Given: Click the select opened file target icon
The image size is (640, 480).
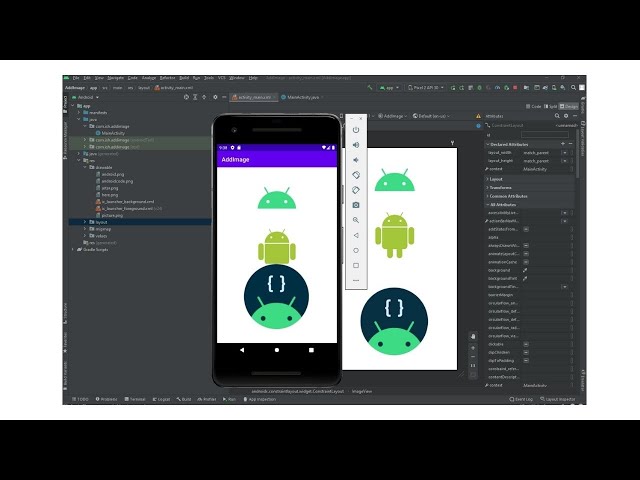Looking at the screenshot, I should [x=186, y=97].
